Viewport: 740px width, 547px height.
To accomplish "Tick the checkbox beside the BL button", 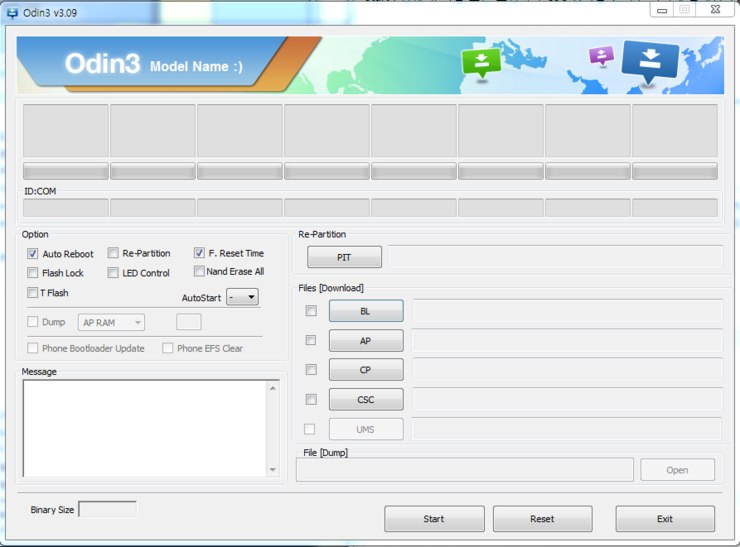I will point(311,311).
